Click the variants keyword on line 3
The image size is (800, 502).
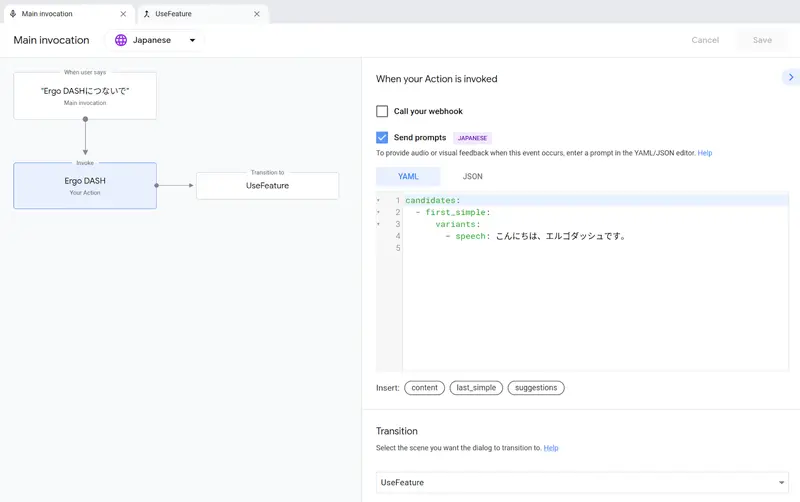[x=458, y=224]
